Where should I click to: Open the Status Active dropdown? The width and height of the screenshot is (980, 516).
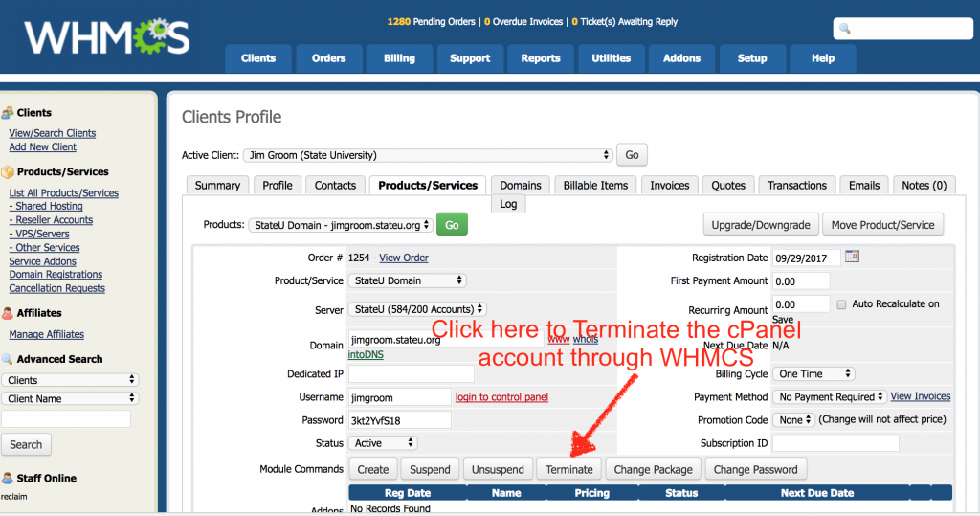(x=383, y=443)
